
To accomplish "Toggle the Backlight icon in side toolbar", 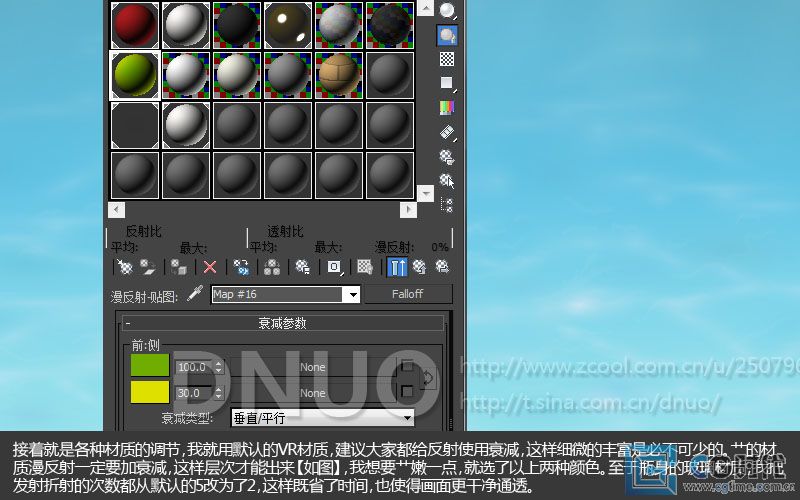I will click(x=447, y=35).
